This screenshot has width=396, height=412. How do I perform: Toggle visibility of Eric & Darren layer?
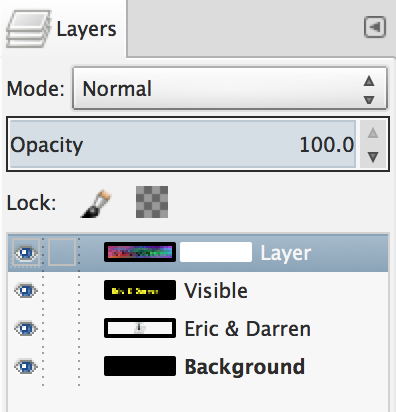26,329
